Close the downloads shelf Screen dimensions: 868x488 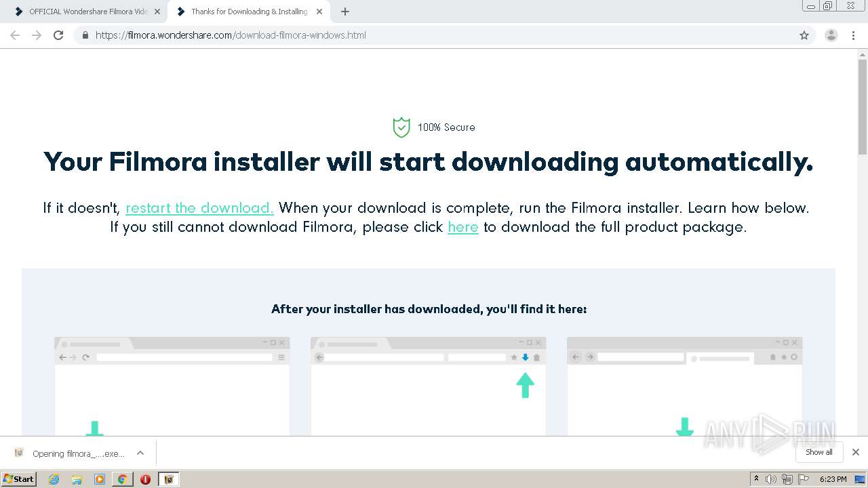point(856,452)
